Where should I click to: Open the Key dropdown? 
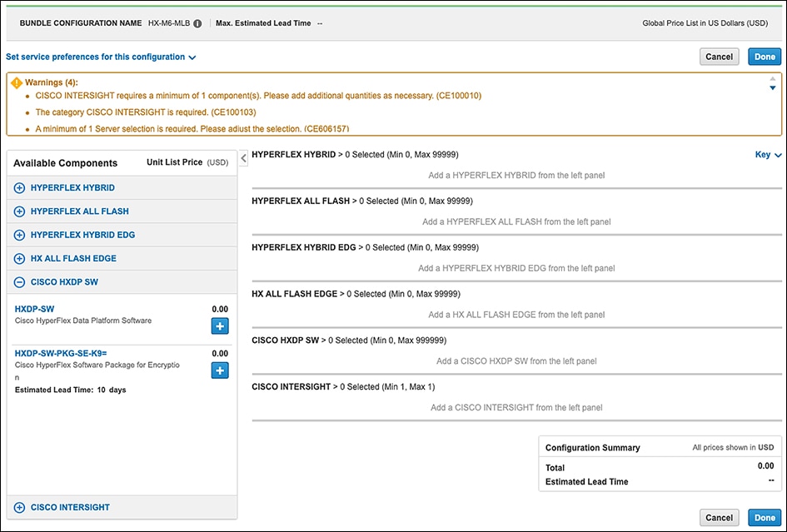pos(768,155)
